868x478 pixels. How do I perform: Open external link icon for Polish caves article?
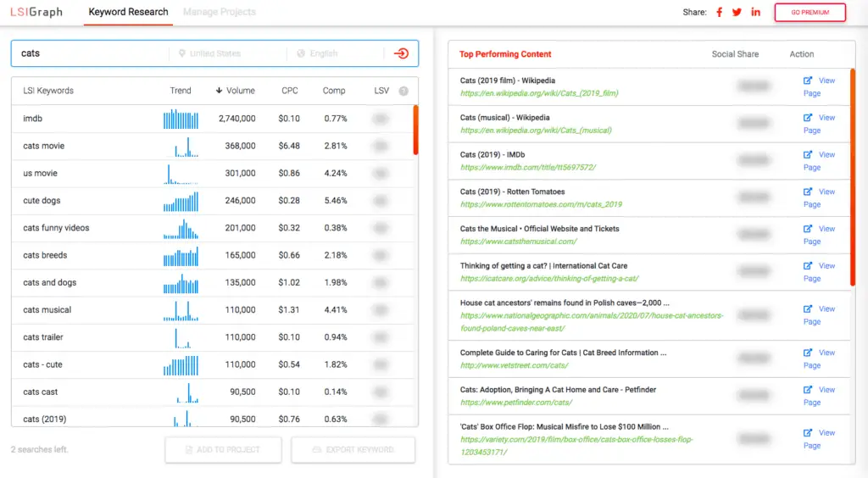tap(808, 308)
